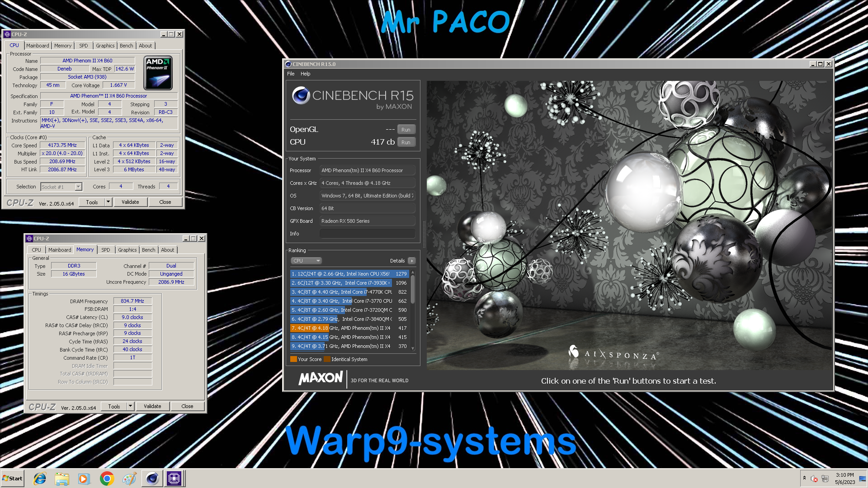
Task: Click Tools button in top CPU-Z window
Action: [x=92, y=202]
